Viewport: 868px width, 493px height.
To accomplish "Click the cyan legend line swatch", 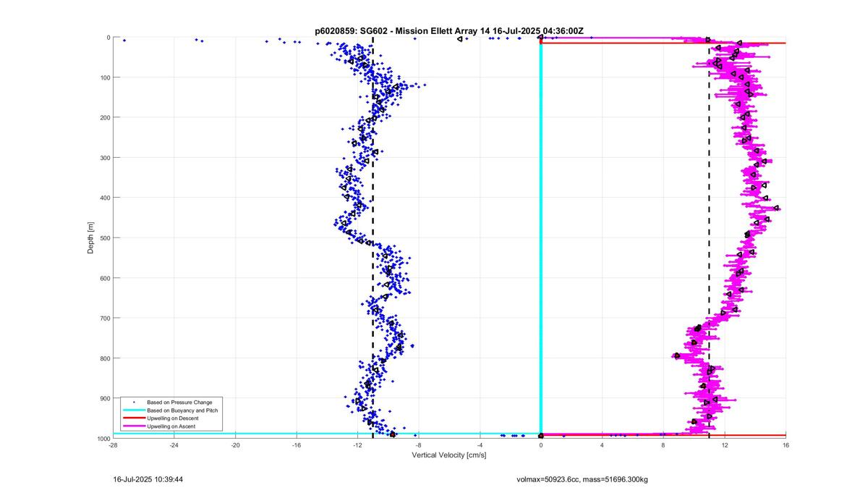I will click(x=133, y=410).
